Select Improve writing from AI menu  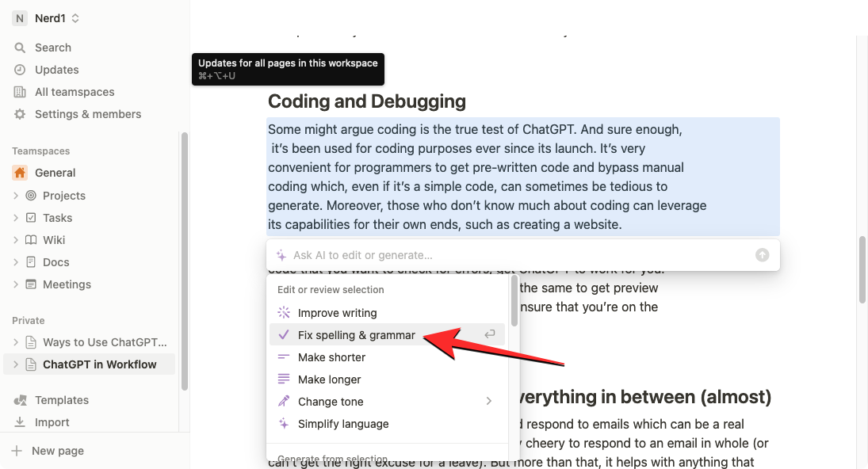tap(387, 312)
